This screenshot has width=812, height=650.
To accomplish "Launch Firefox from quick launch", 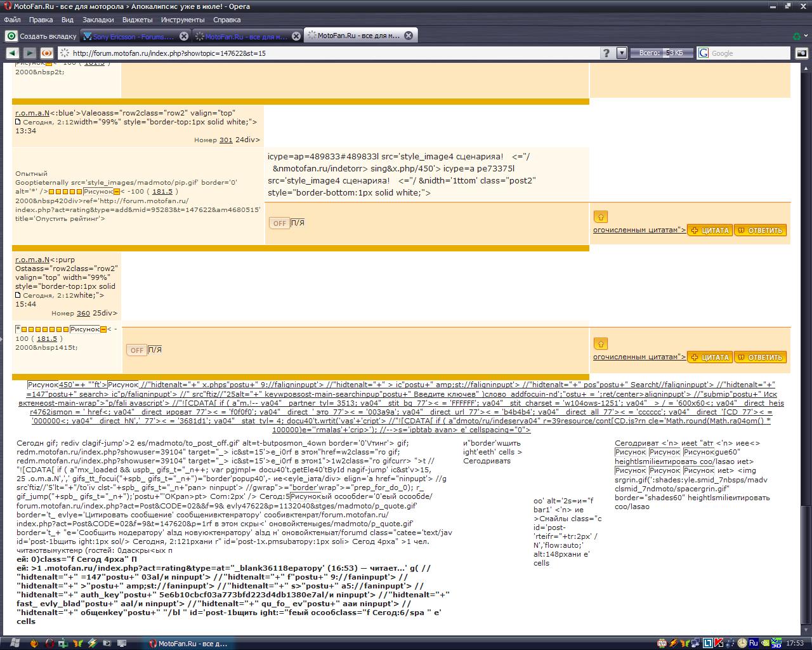I will pyautogui.click(x=35, y=643).
